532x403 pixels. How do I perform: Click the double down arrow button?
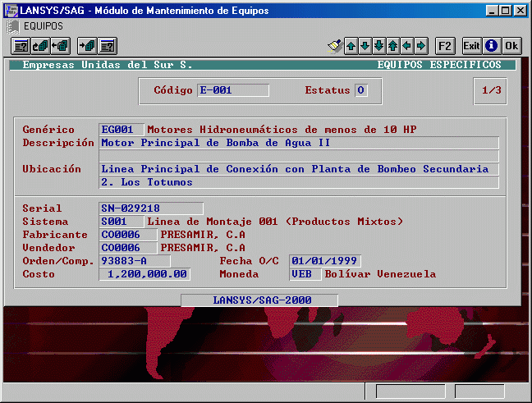[379, 46]
